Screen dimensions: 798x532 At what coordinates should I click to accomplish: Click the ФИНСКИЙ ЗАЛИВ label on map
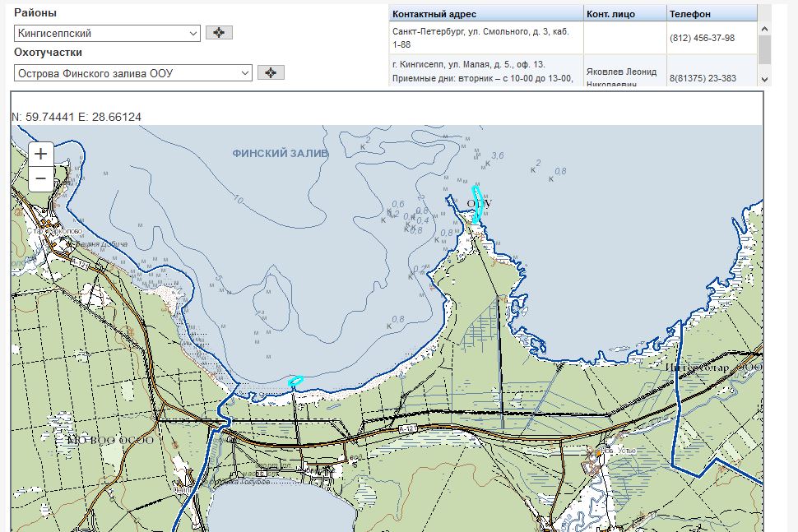[280, 154]
